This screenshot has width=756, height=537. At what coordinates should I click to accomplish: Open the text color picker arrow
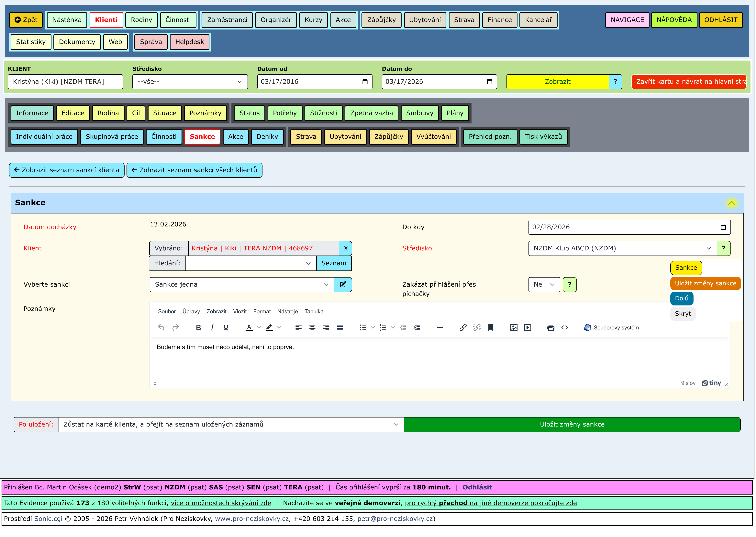259,328
